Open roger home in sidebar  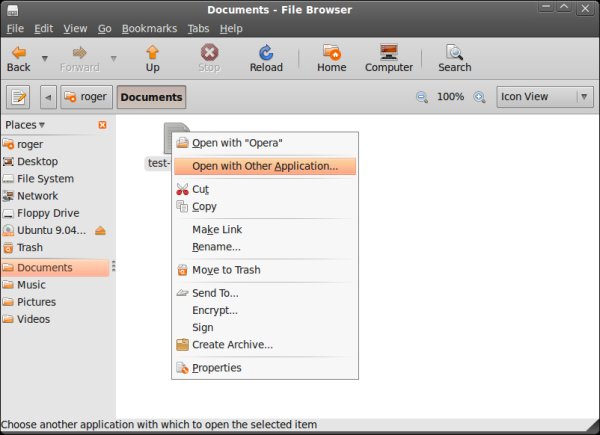57,144
